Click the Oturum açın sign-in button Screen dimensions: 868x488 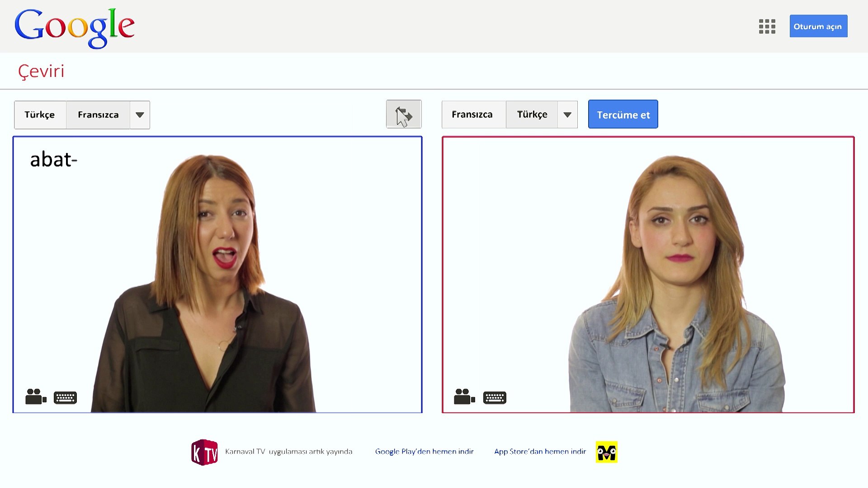(818, 26)
